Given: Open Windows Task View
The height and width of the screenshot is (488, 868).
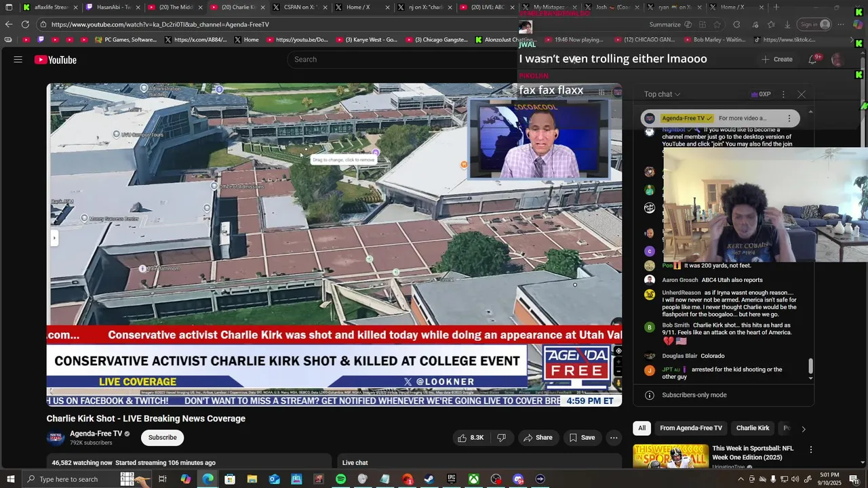Looking at the screenshot, I should 163,479.
